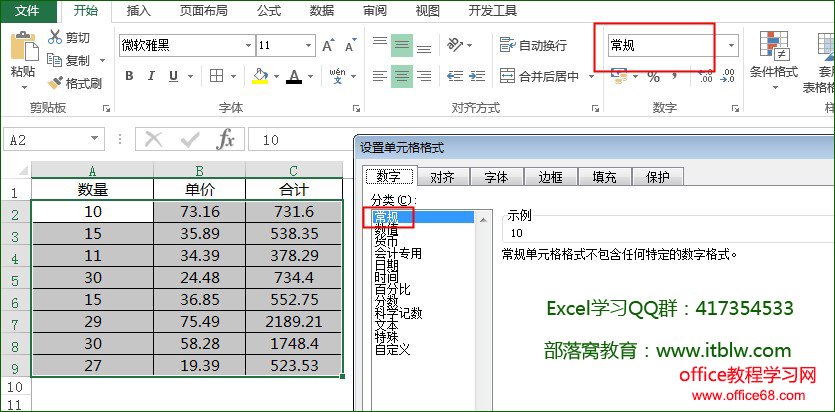Click the Copy icon

coord(55,60)
